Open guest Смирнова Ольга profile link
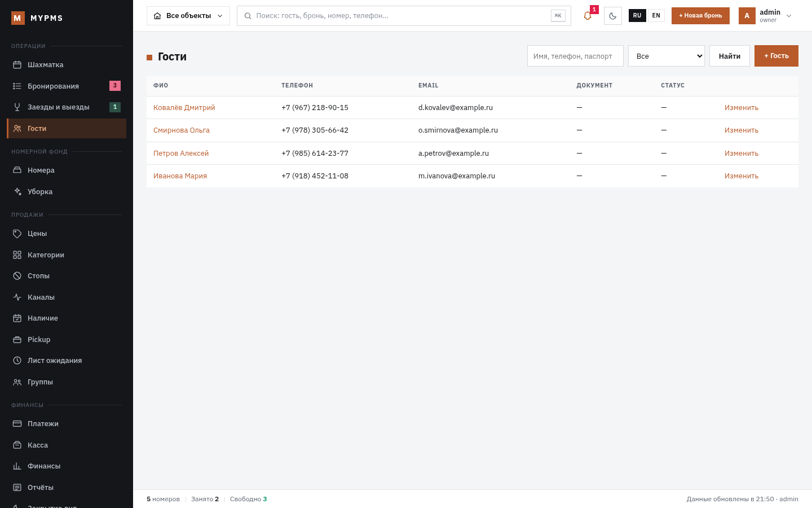 (x=182, y=130)
